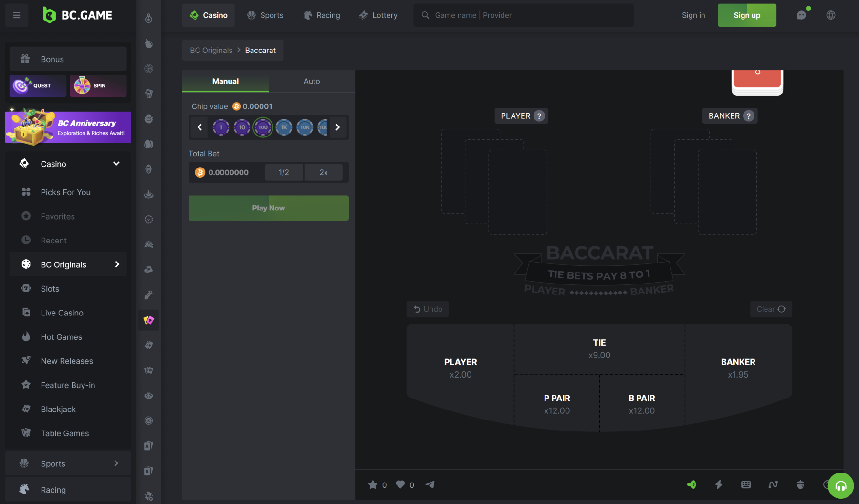This screenshot has height=504, width=859.
Task: Open the Quest promo tile
Action: (x=38, y=86)
